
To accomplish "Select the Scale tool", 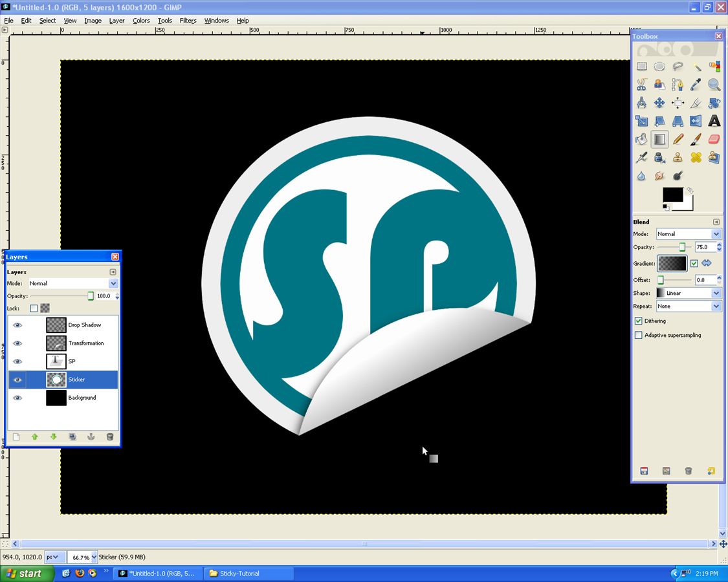I will [642, 121].
